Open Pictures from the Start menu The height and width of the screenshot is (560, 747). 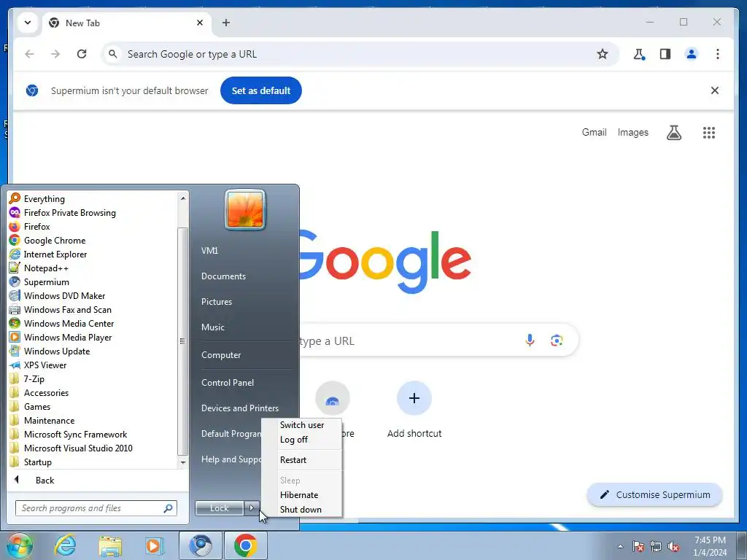coord(216,301)
